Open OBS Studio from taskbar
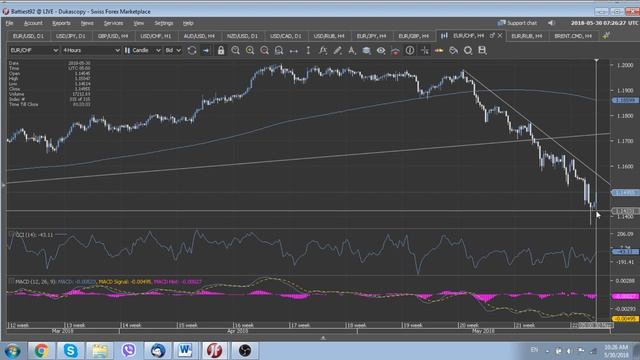The image size is (640, 360). tap(244, 351)
